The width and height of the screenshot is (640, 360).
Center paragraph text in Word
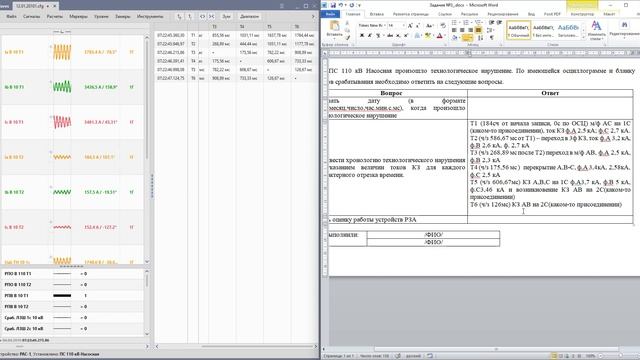462,30
